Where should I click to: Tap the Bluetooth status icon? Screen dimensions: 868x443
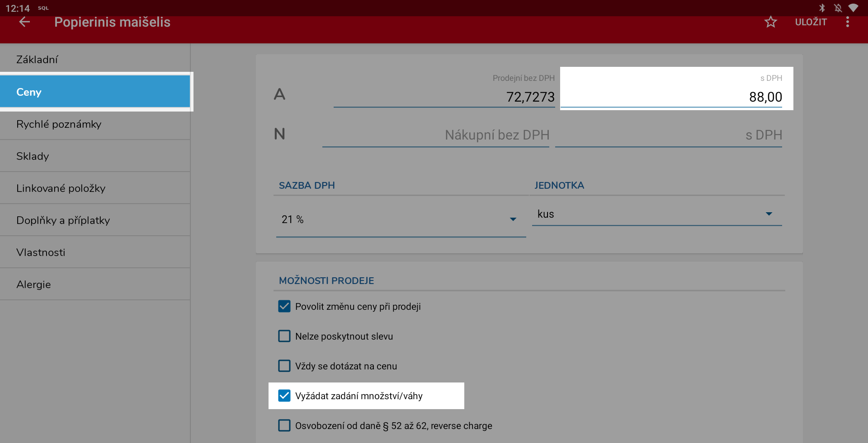pos(822,8)
